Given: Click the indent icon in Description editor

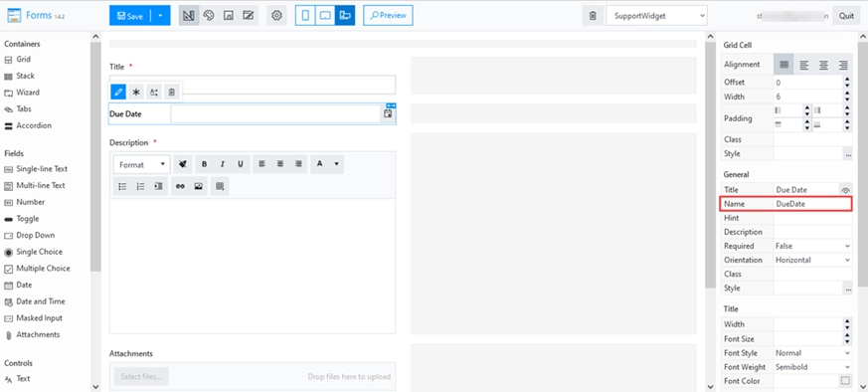Looking at the screenshot, I should pos(159,186).
